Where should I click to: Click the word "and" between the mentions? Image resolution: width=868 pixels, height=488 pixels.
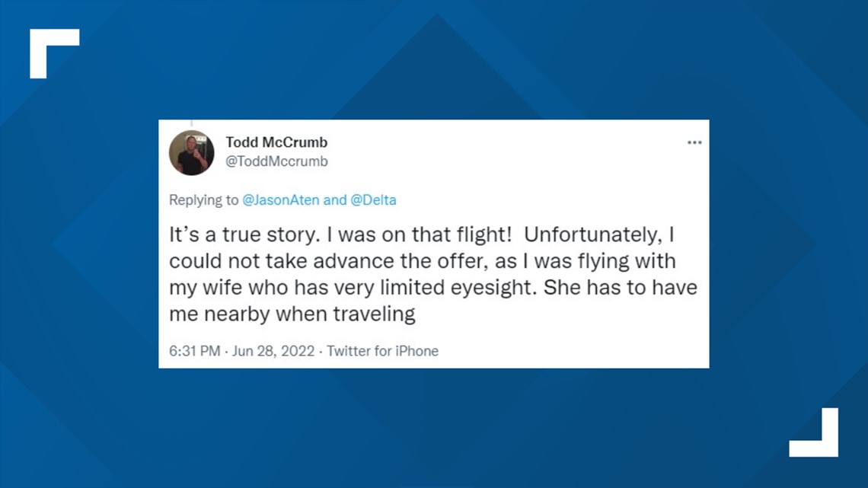[334, 199]
